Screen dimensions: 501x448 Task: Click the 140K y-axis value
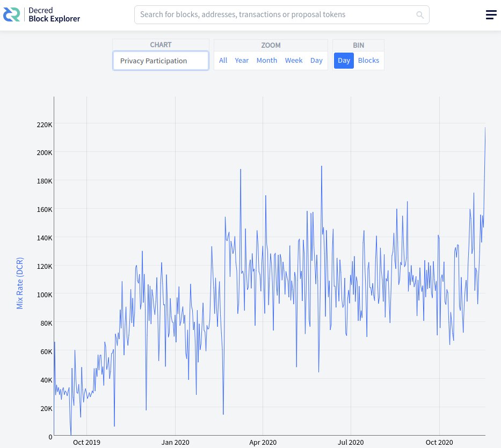click(45, 238)
